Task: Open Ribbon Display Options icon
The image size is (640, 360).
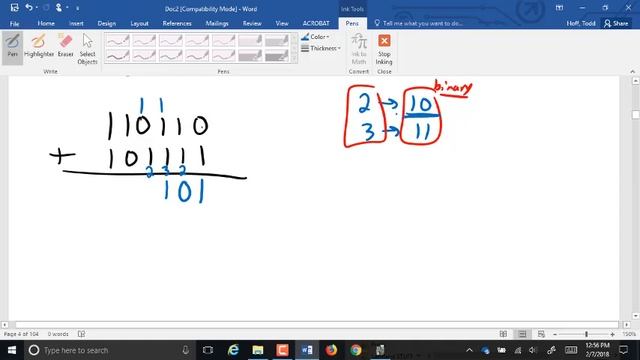Action: (560, 8)
